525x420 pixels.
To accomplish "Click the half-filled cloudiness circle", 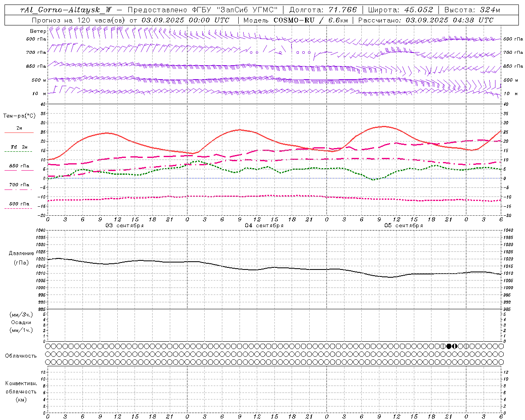I will pos(454,346).
